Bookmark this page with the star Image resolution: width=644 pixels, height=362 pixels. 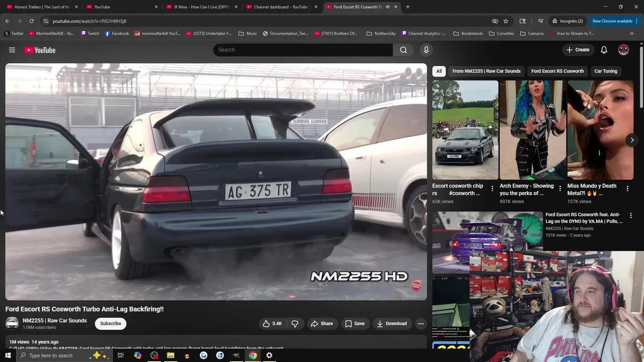pos(506,21)
